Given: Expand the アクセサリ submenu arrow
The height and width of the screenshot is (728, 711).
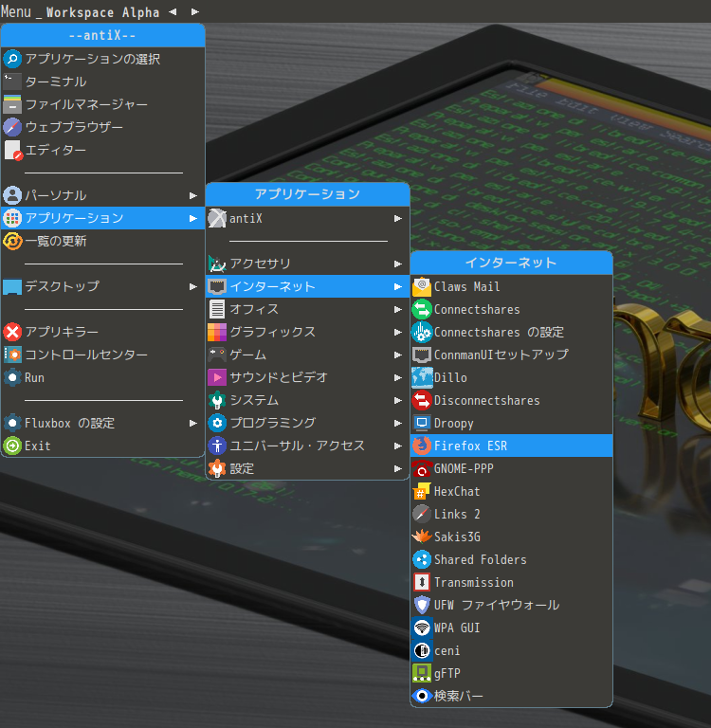Looking at the screenshot, I should 398,264.
